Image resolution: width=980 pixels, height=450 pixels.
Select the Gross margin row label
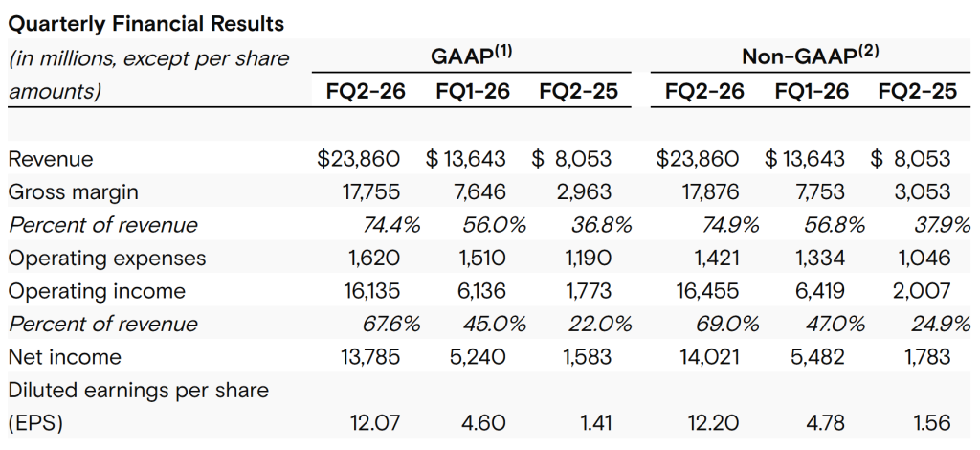(73, 191)
